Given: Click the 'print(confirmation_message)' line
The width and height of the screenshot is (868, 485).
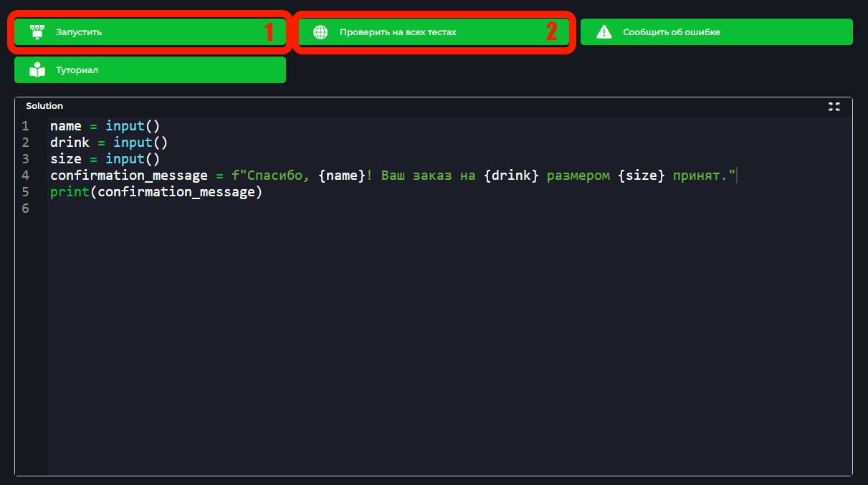Looking at the screenshot, I should point(156,192).
